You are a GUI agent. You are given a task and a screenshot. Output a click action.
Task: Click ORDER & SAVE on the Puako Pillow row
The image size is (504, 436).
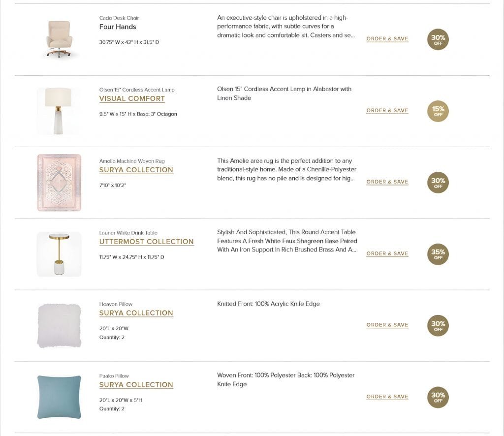coord(387,397)
